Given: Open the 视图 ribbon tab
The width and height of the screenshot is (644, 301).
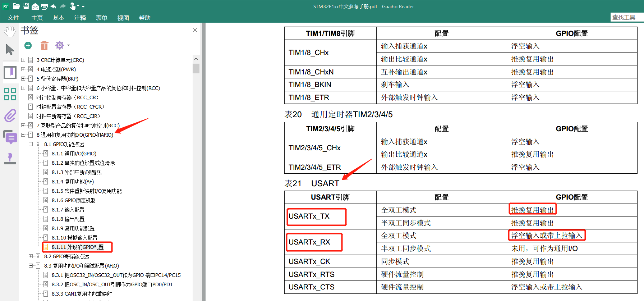Looking at the screenshot, I should click(x=123, y=18).
